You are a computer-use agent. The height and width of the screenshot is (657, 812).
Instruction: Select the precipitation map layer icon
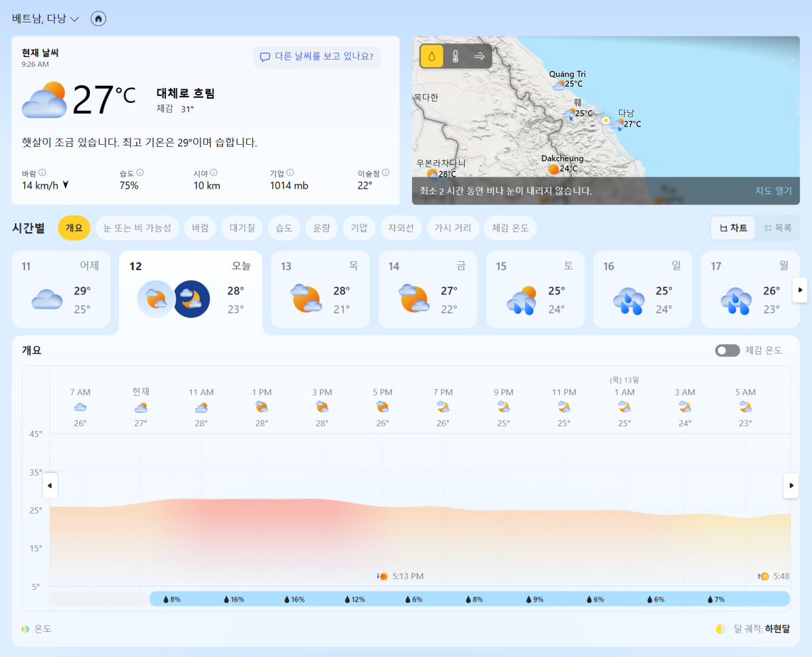click(x=432, y=56)
